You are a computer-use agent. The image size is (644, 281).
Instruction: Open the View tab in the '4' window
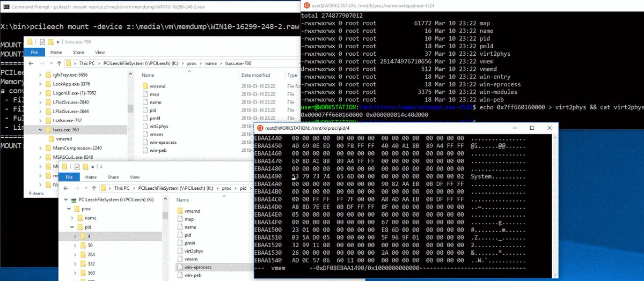(x=135, y=178)
